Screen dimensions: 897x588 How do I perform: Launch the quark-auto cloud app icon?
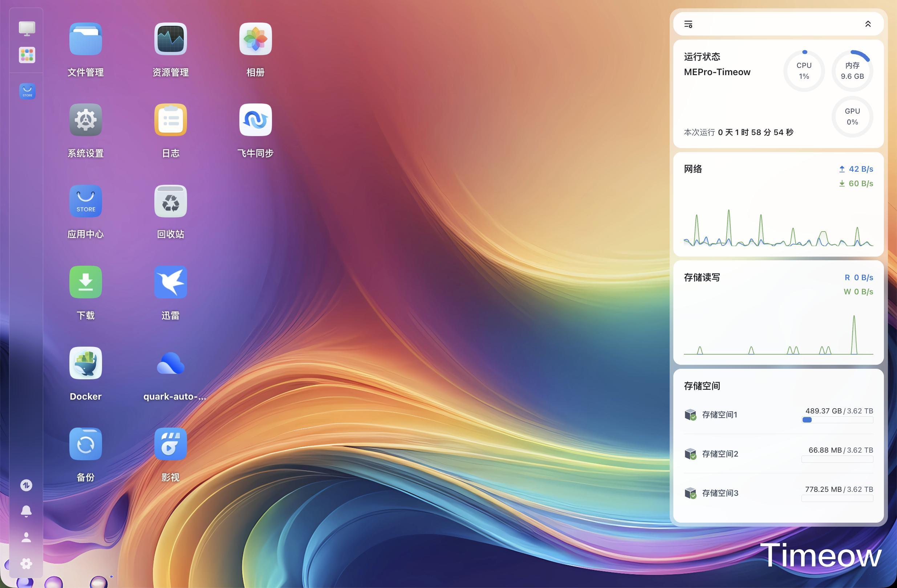(x=170, y=363)
